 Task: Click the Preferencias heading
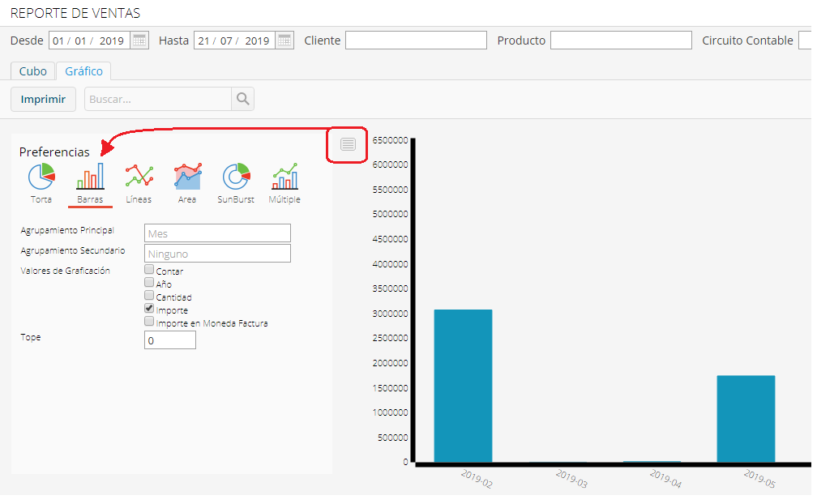click(54, 152)
